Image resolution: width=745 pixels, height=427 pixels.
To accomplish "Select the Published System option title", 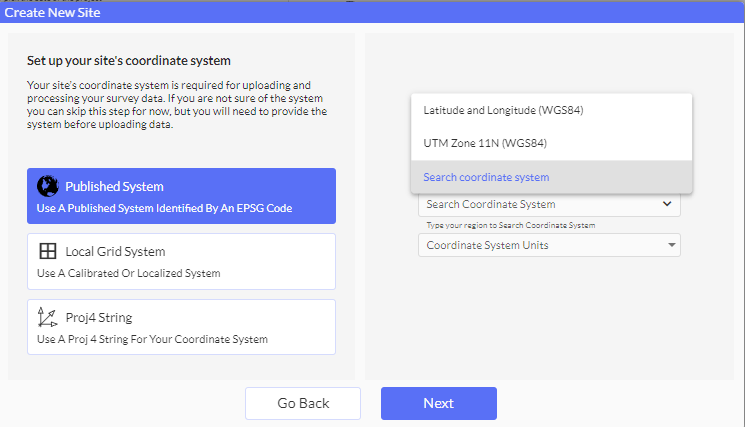I will click(x=114, y=186).
